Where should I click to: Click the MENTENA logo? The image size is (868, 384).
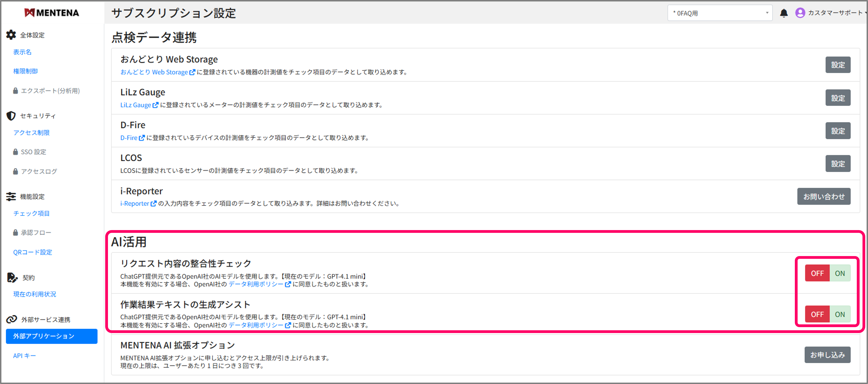51,12
